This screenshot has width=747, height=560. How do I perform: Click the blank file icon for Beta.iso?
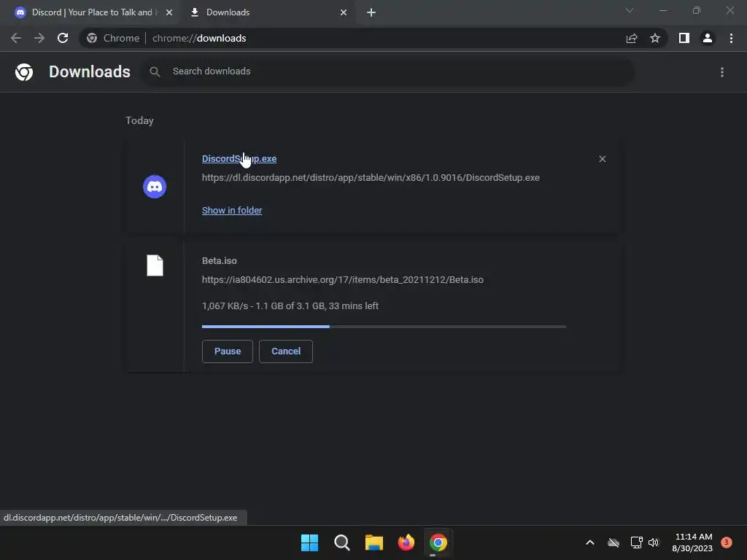pos(155,265)
